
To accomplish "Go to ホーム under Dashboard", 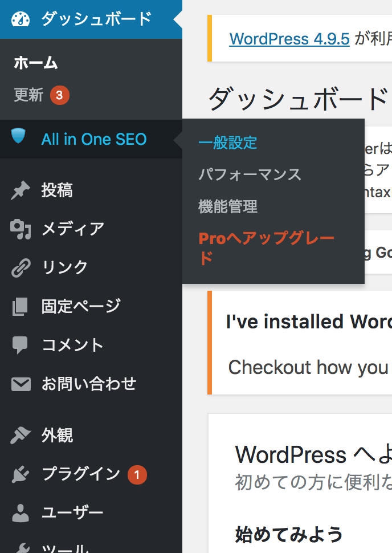I will [x=36, y=63].
